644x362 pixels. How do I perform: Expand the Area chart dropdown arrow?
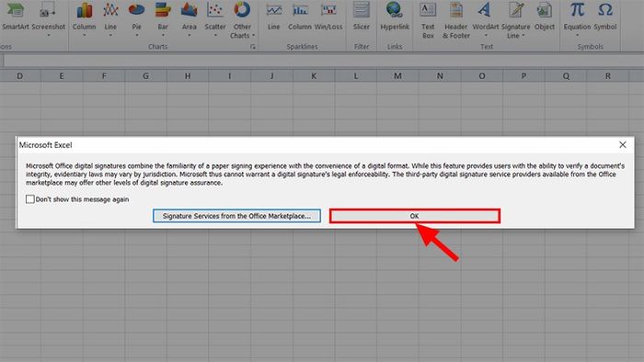tap(189, 36)
